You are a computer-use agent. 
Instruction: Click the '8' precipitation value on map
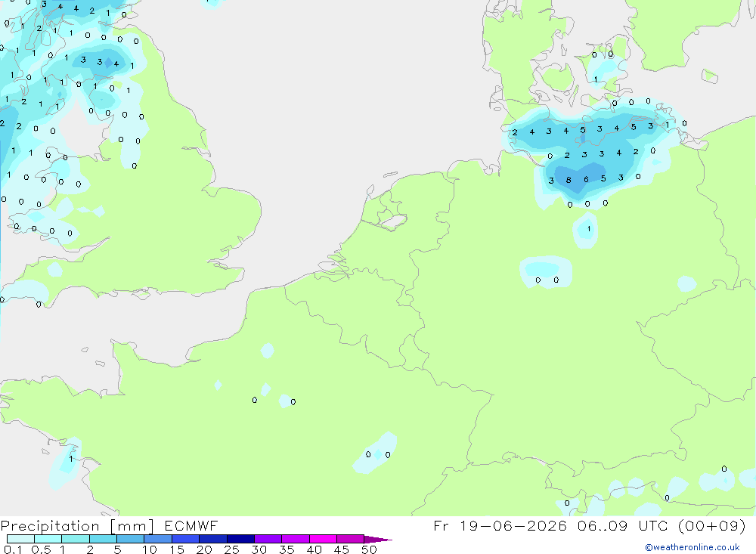tap(569, 180)
